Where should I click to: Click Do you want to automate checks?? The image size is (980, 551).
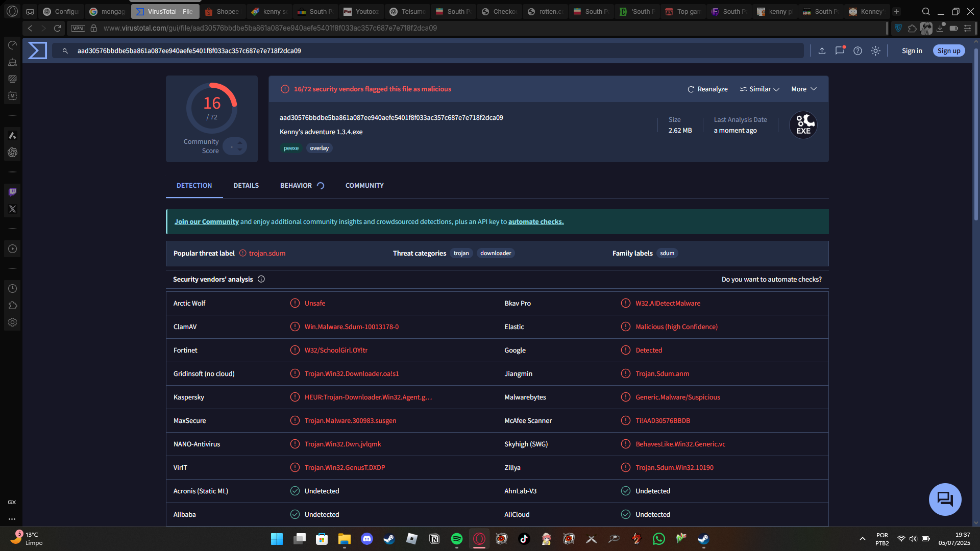pyautogui.click(x=771, y=279)
